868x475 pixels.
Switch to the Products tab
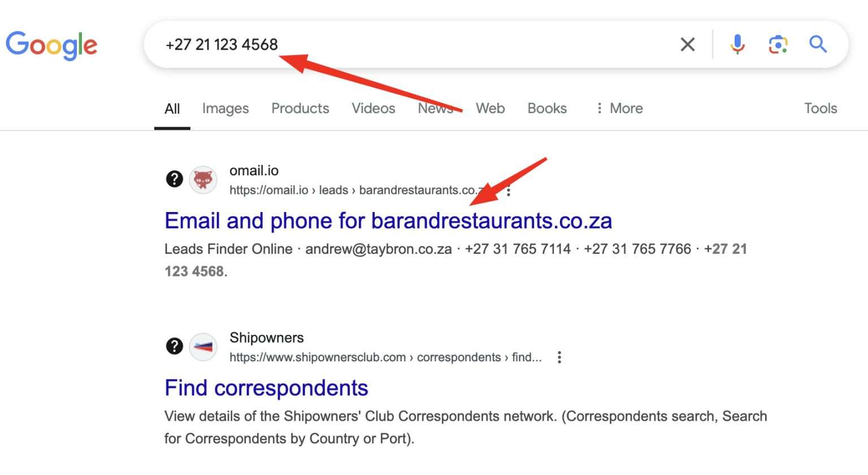(x=300, y=108)
